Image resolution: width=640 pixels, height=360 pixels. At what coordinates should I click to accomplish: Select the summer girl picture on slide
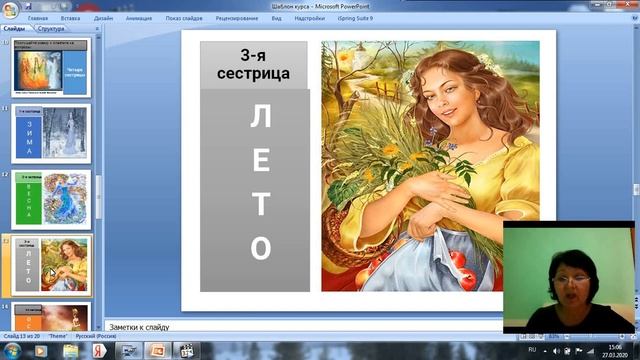point(430,166)
